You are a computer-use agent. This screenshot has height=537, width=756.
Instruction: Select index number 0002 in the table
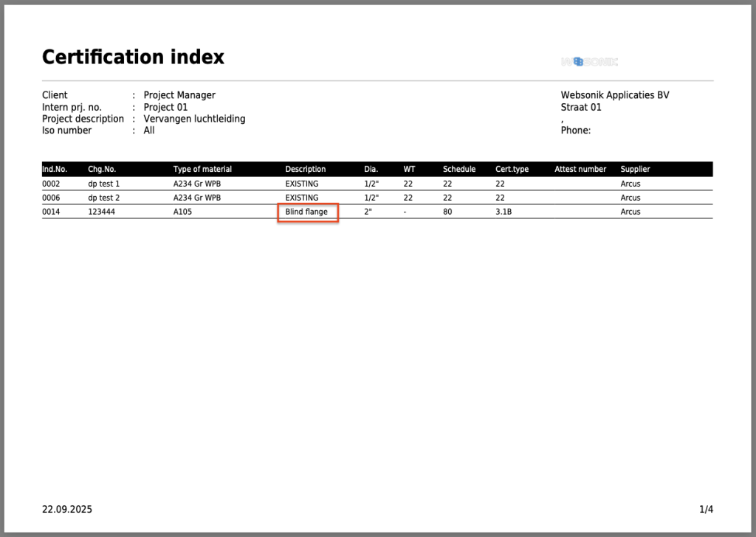pyautogui.click(x=51, y=184)
